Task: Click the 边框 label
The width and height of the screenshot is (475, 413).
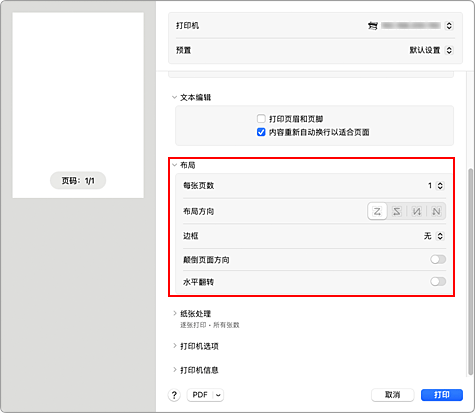Action: click(x=191, y=236)
